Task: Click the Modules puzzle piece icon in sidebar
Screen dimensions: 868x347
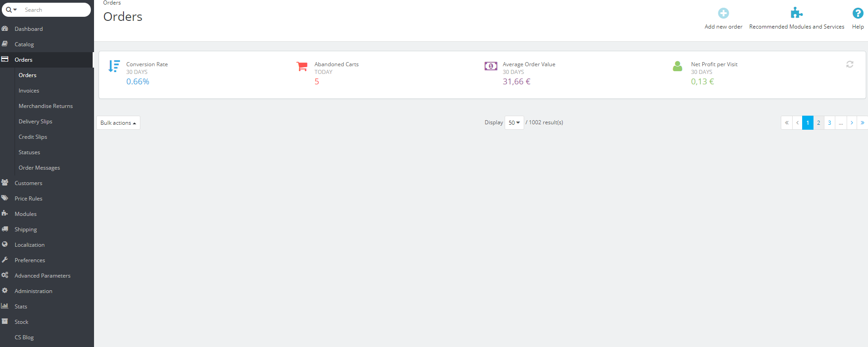Action: 5,214
